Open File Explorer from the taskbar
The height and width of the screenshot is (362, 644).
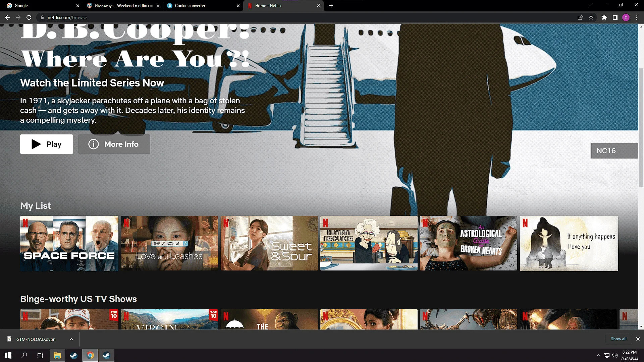point(57,355)
